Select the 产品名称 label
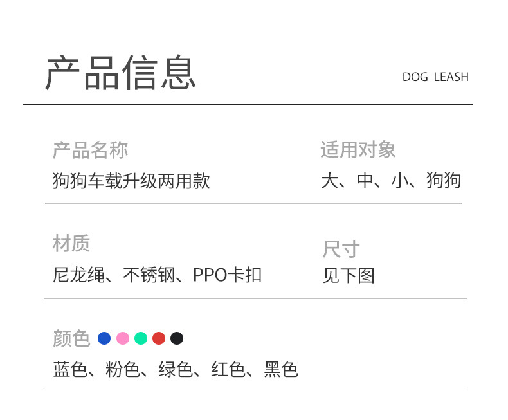This screenshot has height=420, width=508. pyautogui.click(x=90, y=151)
